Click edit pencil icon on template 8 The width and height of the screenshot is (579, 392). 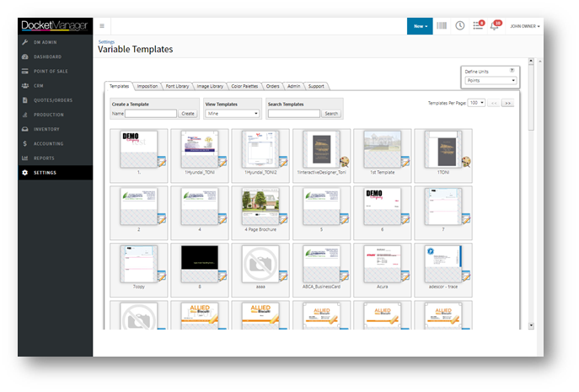pyautogui.click(x=222, y=276)
